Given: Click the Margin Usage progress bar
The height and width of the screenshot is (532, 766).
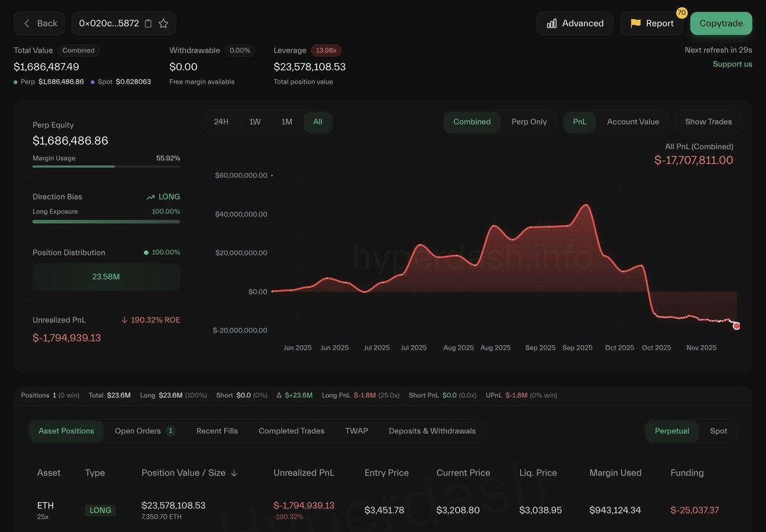Looking at the screenshot, I should coord(106,166).
